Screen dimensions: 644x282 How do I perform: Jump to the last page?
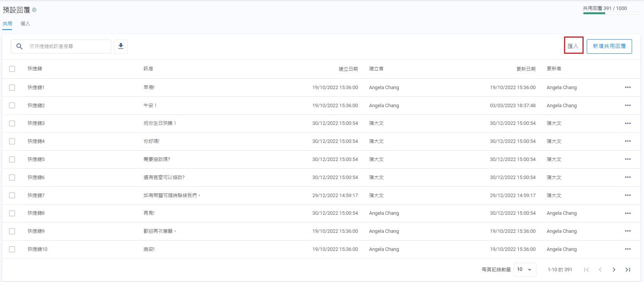point(627,270)
